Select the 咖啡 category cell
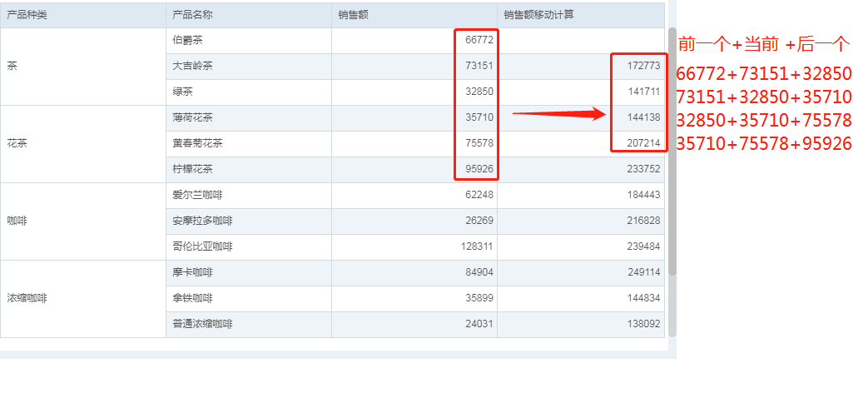The image size is (868, 418). point(83,221)
